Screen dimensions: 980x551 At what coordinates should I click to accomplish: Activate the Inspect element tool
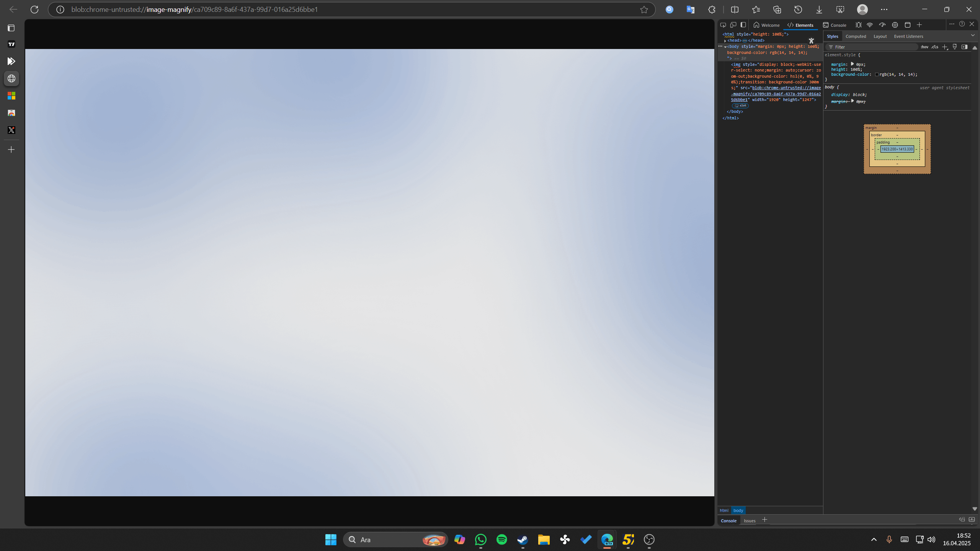724,25
